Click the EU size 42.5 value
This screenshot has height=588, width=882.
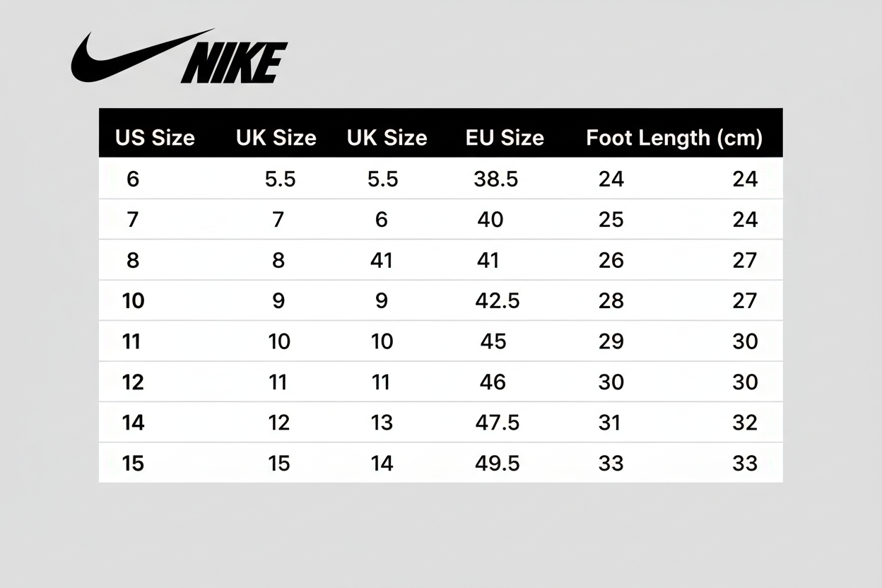497,301
